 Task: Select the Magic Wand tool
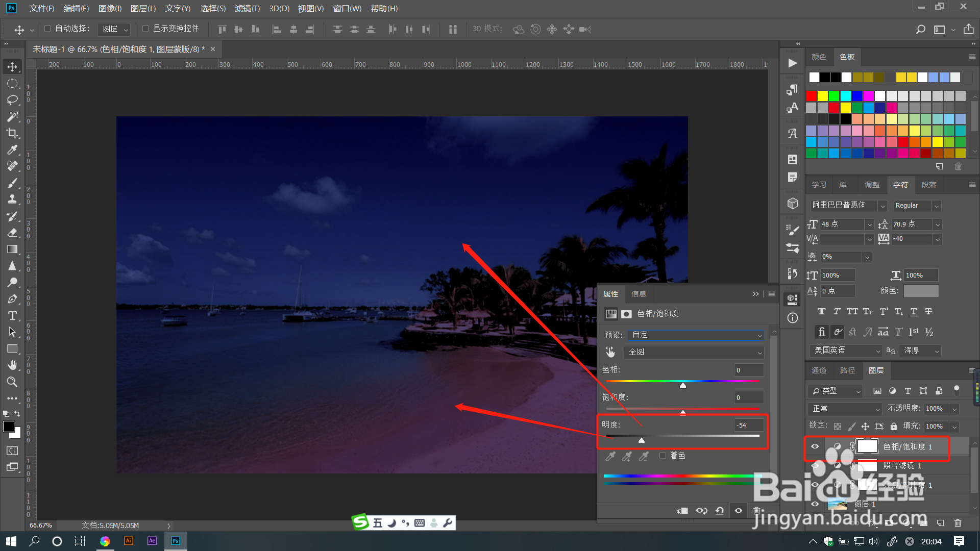coord(12,117)
